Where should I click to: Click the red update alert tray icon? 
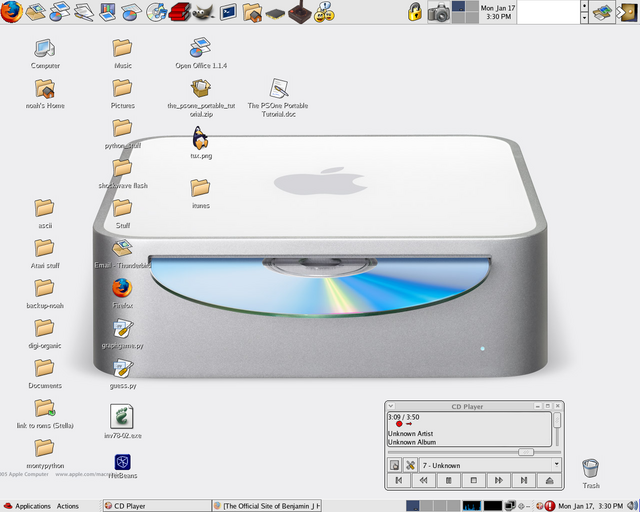[549, 506]
